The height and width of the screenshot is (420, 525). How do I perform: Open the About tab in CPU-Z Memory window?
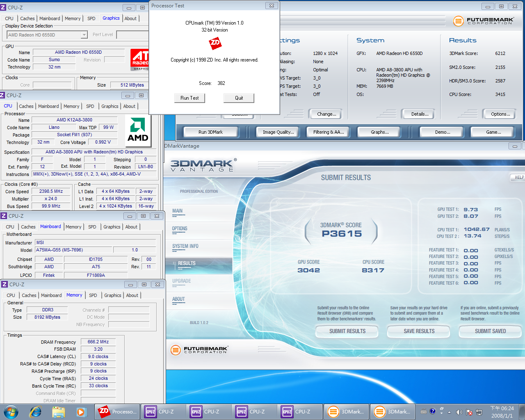point(132,295)
